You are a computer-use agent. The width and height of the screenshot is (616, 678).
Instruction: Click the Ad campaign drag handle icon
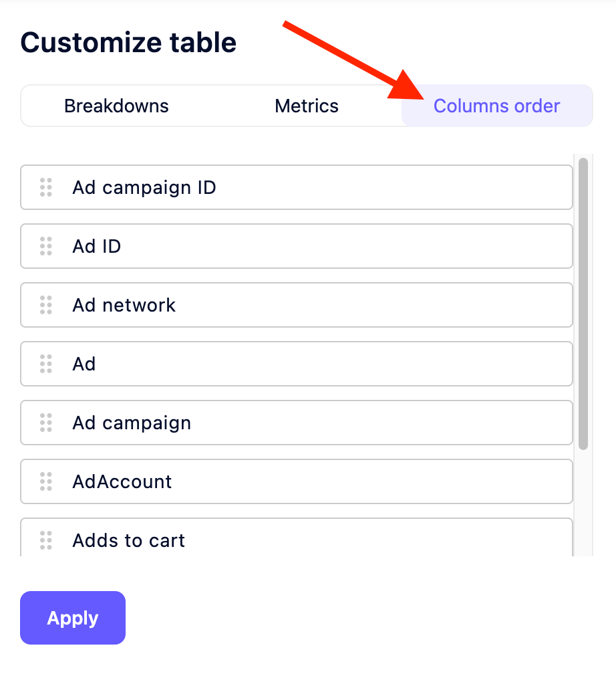pyautogui.click(x=45, y=423)
